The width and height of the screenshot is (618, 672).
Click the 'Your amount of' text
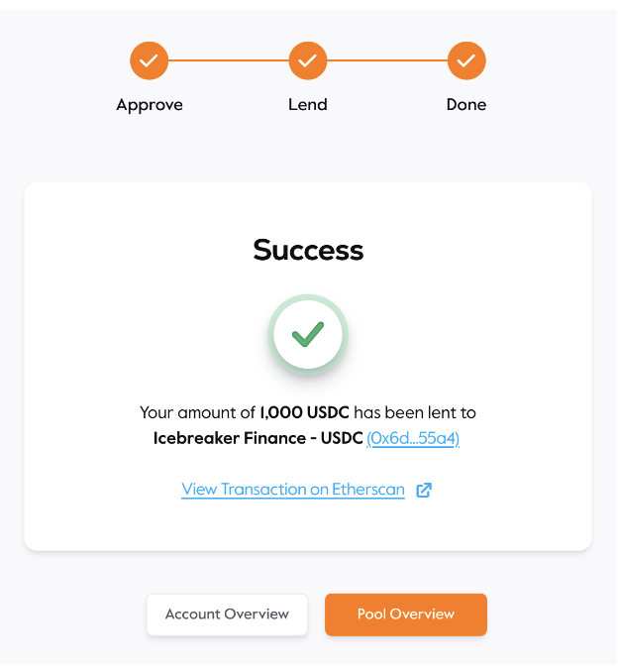click(197, 412)
